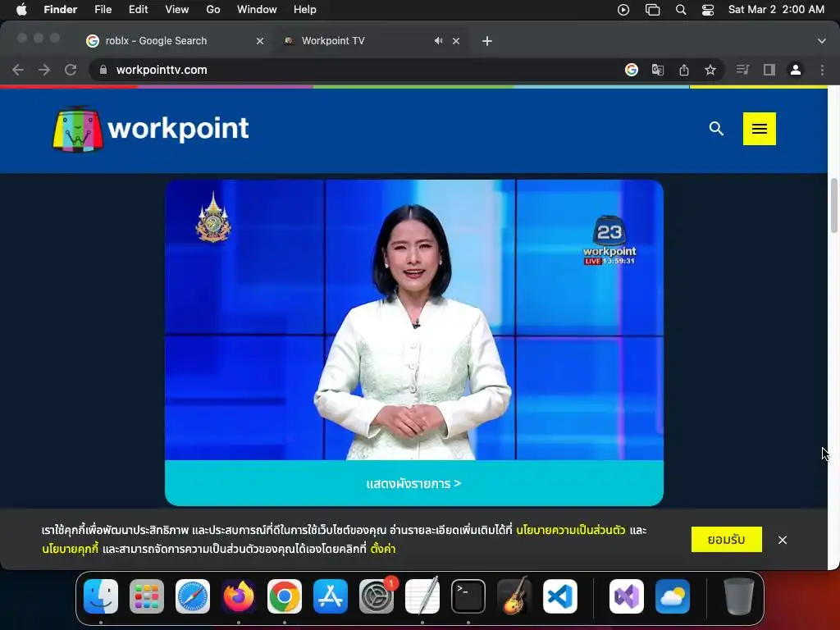Open the Go menu

coord(213,10)
